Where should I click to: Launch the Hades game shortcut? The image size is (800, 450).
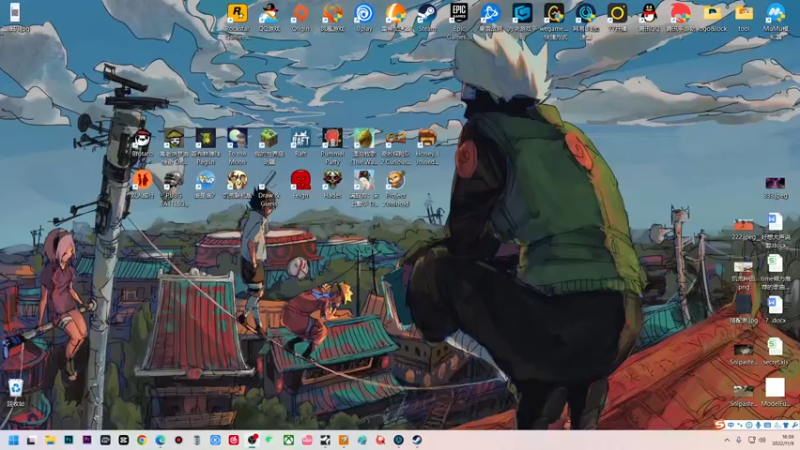(x=332, y=181)
